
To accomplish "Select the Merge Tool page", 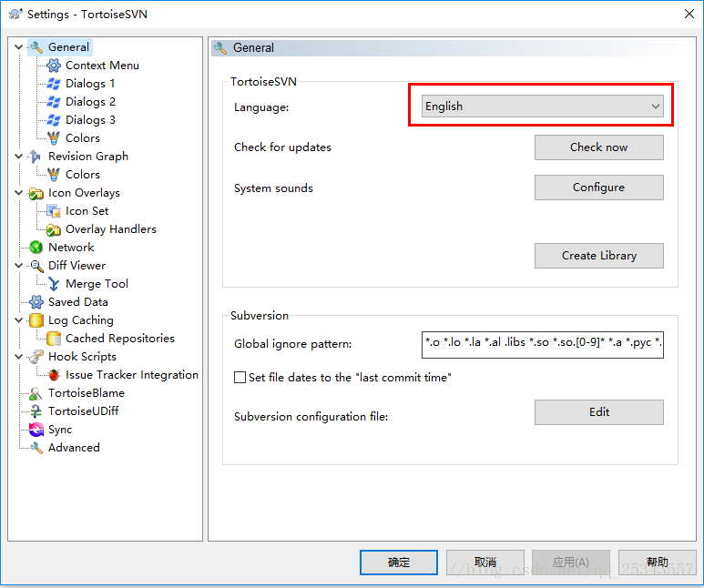I will (x=97, y=284).
